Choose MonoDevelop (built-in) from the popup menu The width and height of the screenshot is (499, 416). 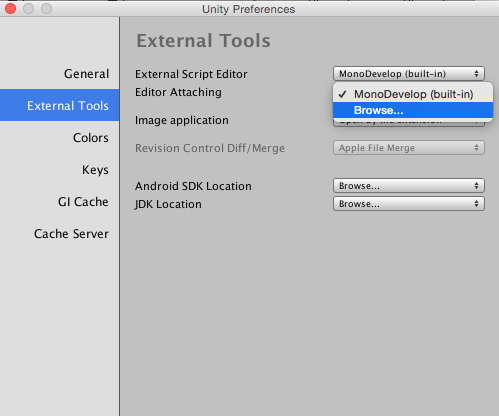coord(413,94)
